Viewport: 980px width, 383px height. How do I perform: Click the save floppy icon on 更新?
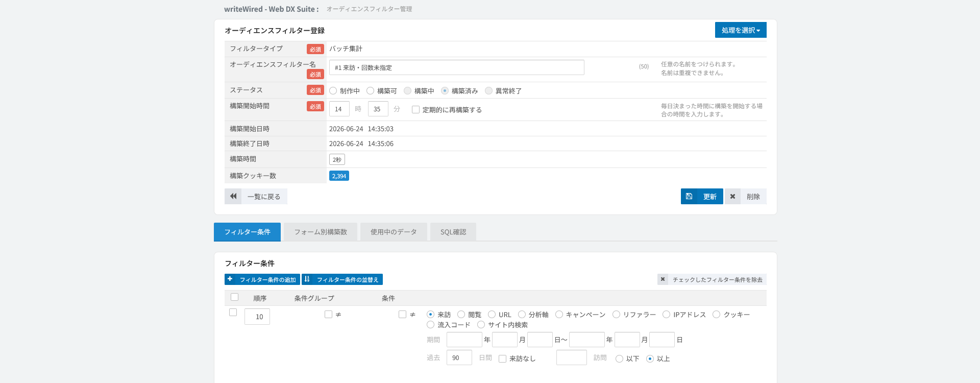click(x=689, y=196)
